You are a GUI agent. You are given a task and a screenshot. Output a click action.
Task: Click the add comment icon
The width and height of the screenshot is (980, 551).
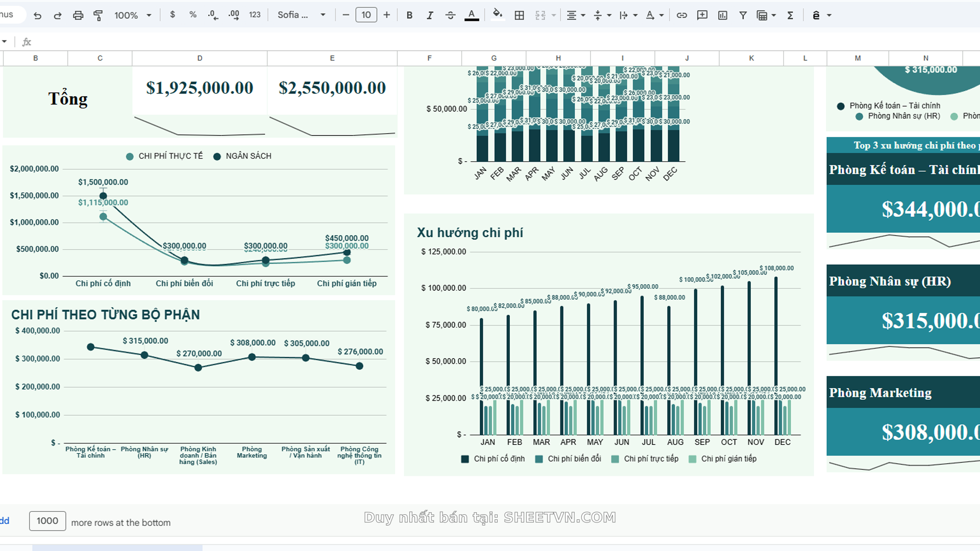coord(702,15)
